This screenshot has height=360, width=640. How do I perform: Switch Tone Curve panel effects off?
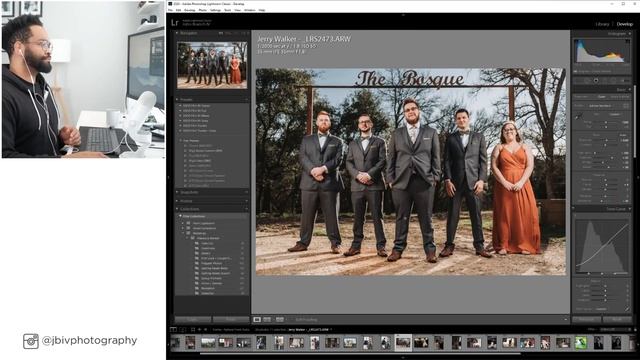[574, 209]
